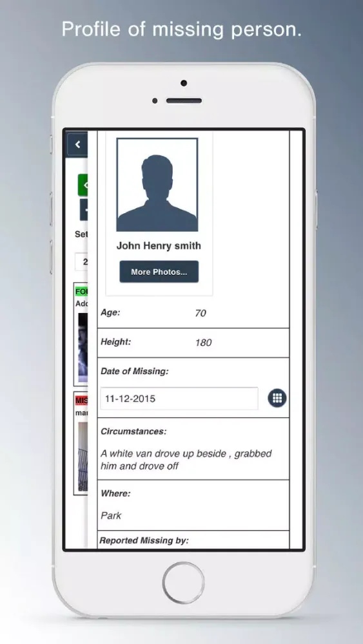Tap the red MIS status tag in background list

coord(81,401)
